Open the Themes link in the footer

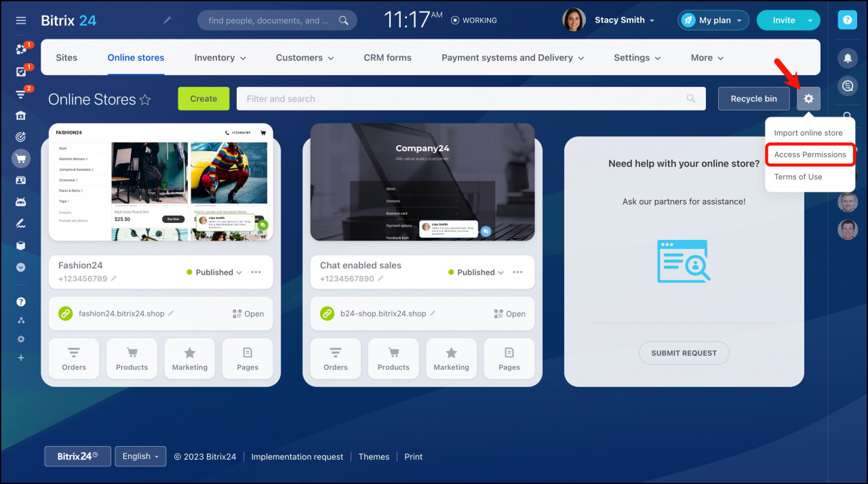pyautogui.click(x=374, y=457)
